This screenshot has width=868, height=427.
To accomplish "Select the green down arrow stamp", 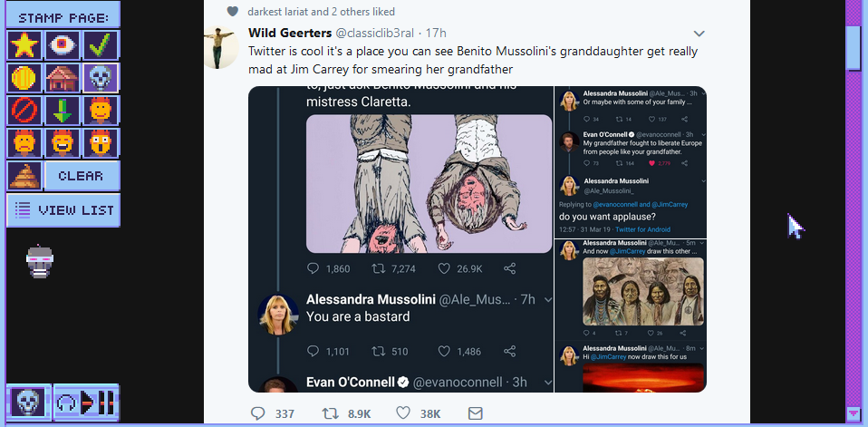I will 63,111.
